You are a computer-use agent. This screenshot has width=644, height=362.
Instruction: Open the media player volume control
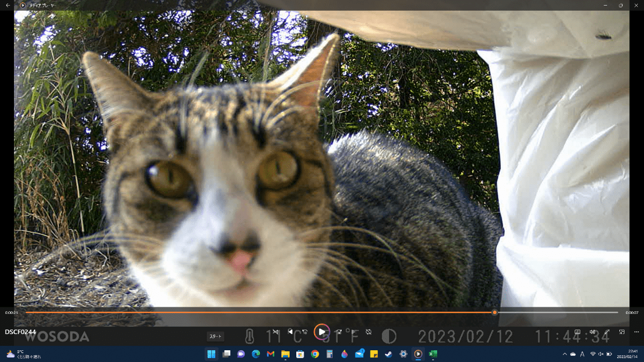[x=592, y=332]
